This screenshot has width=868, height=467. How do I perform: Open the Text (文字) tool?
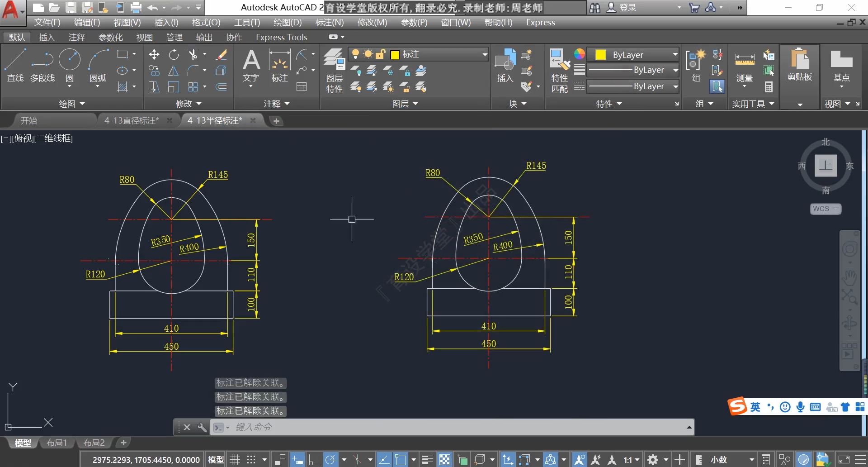click(x=251, y=66)
